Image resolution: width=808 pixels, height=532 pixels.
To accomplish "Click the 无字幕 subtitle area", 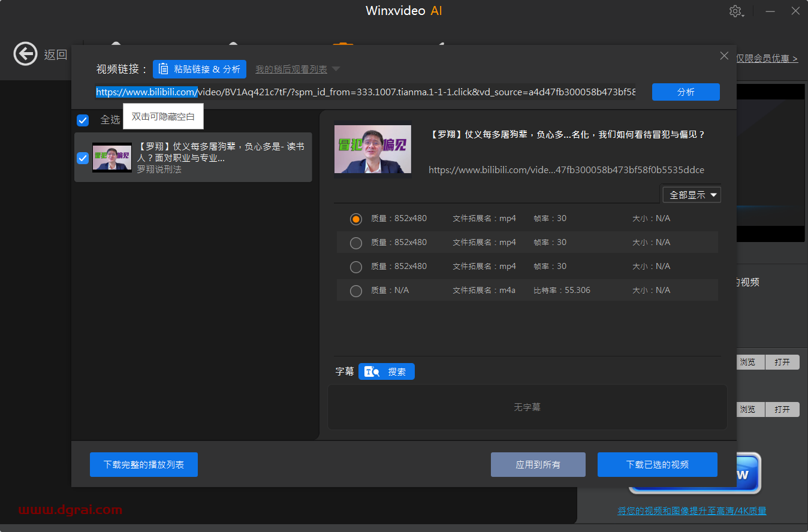I will pyautogui.click(x=527, y=407).
